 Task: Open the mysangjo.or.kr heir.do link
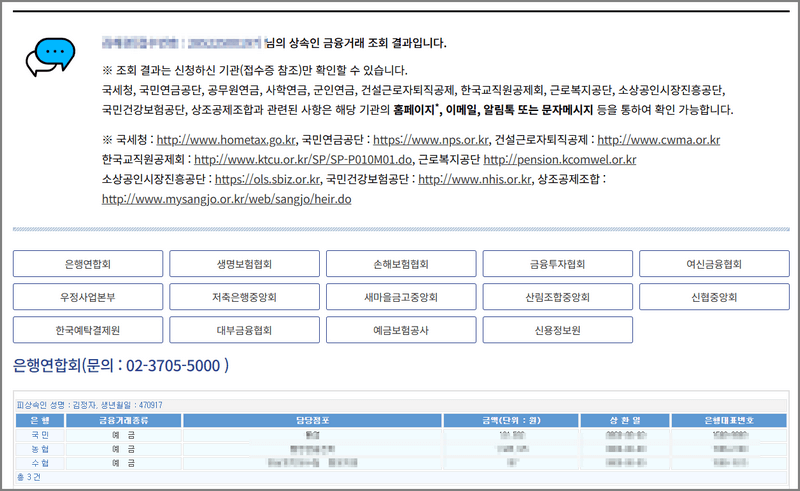(227, 199)
